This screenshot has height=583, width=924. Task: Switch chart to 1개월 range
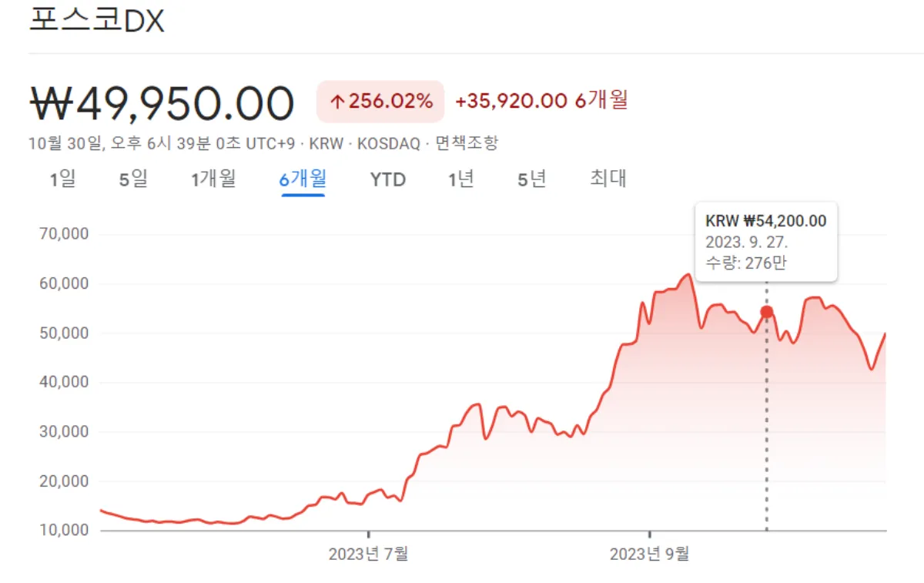[213, 179]
